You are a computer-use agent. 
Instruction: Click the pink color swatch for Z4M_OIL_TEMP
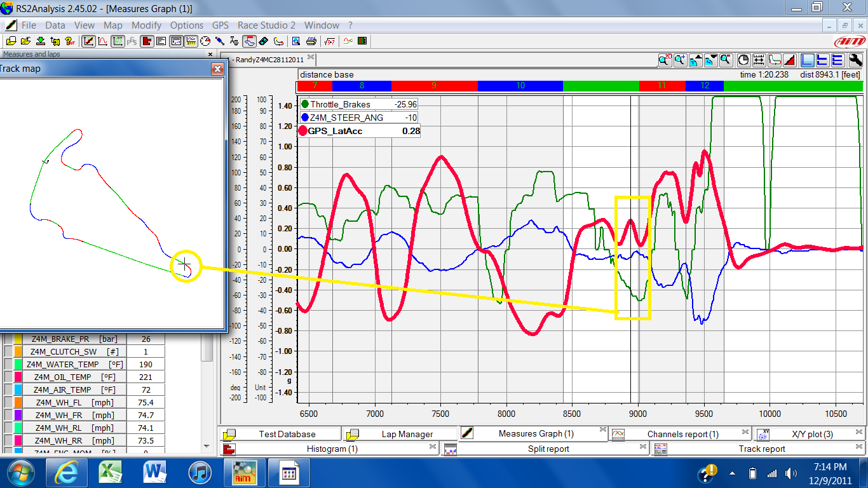[x=18, y=377]
